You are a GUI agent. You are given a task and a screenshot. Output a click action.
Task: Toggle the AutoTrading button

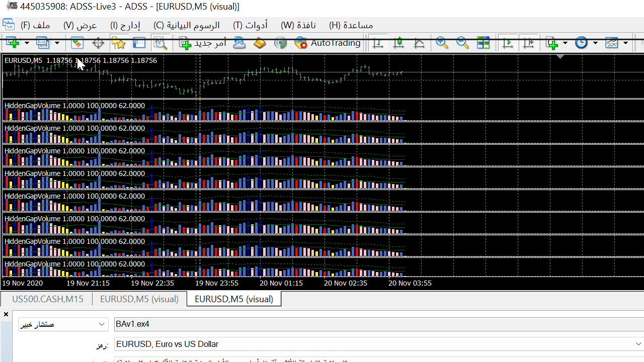(x=328, y=43)
